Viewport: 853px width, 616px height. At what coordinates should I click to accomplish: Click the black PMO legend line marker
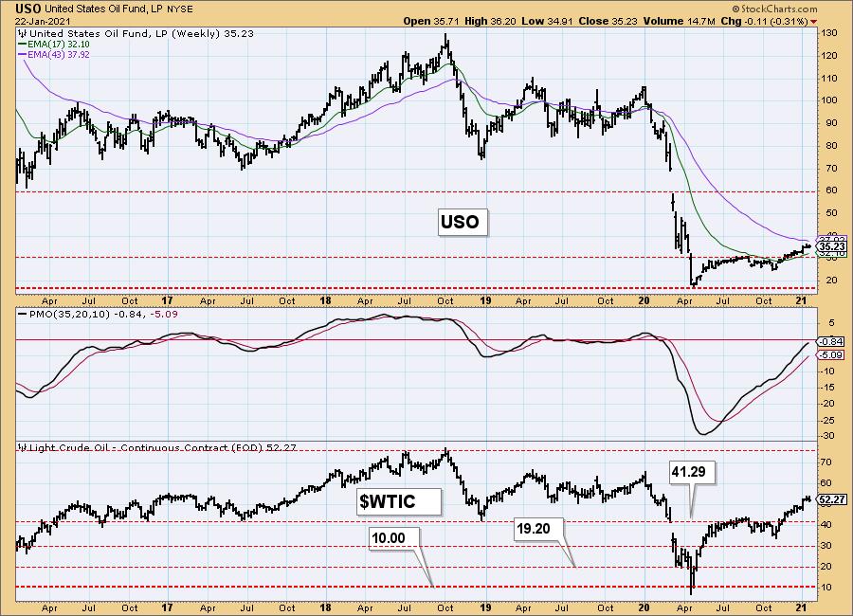click(23, 315)
